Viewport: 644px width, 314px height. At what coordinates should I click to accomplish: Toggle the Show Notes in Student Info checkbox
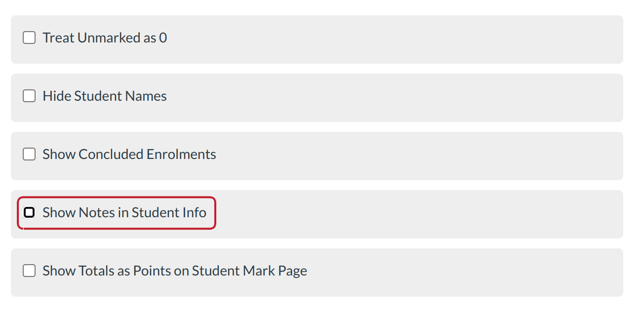[x=29, y=213]
